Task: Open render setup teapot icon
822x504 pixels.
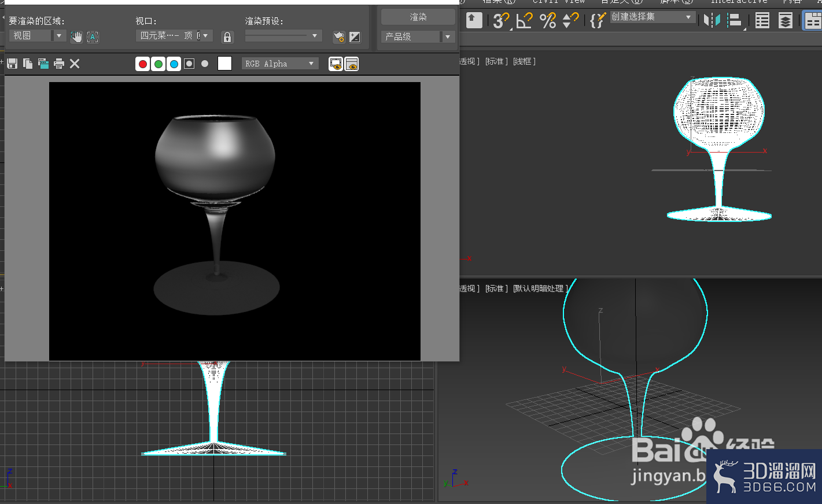Action: tap(339, 37)
